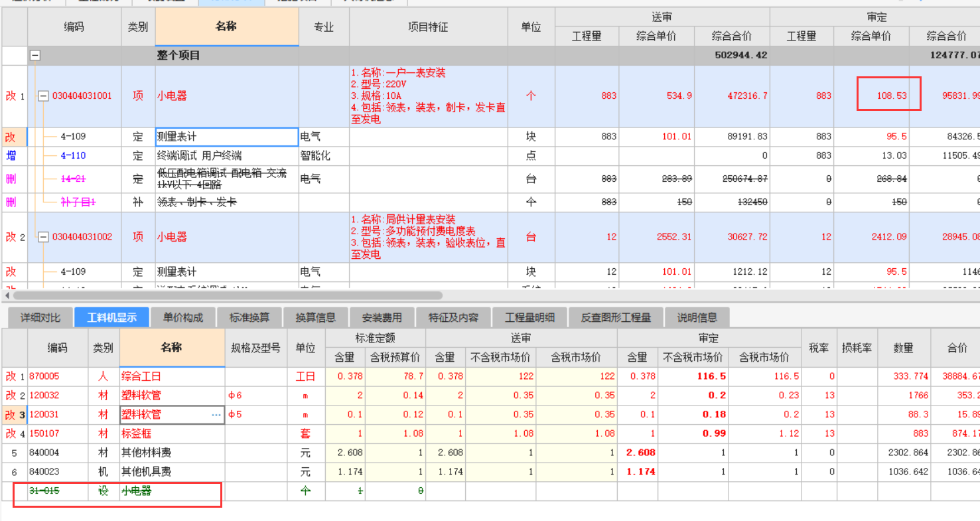Select code cell 030404031002

click(x=82, y=237)
